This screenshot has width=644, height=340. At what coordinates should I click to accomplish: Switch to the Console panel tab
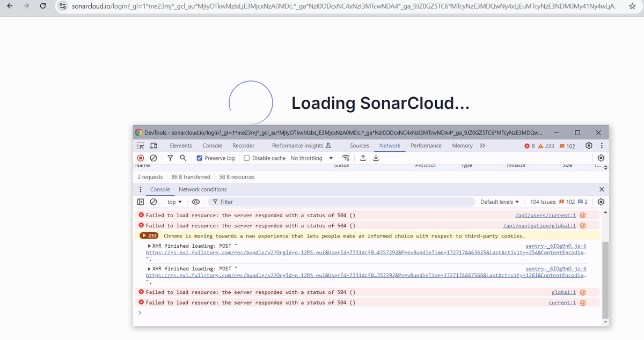point(213,146)
